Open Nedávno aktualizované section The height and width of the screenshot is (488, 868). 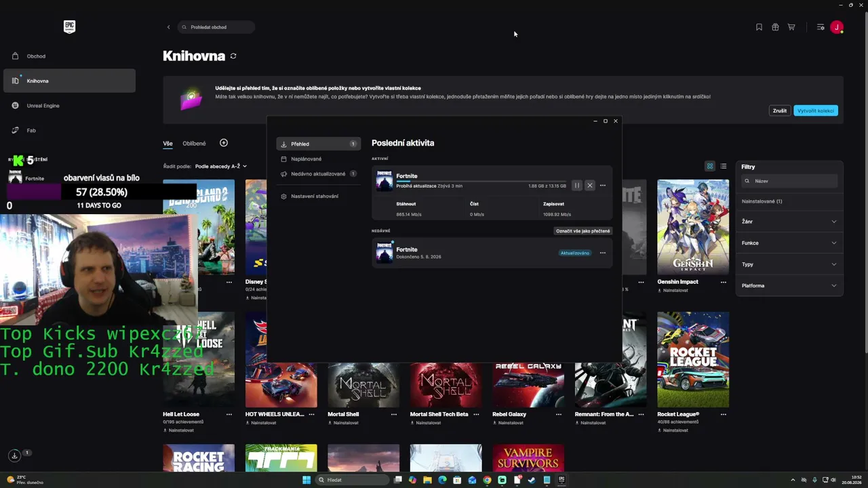point(319,174)
